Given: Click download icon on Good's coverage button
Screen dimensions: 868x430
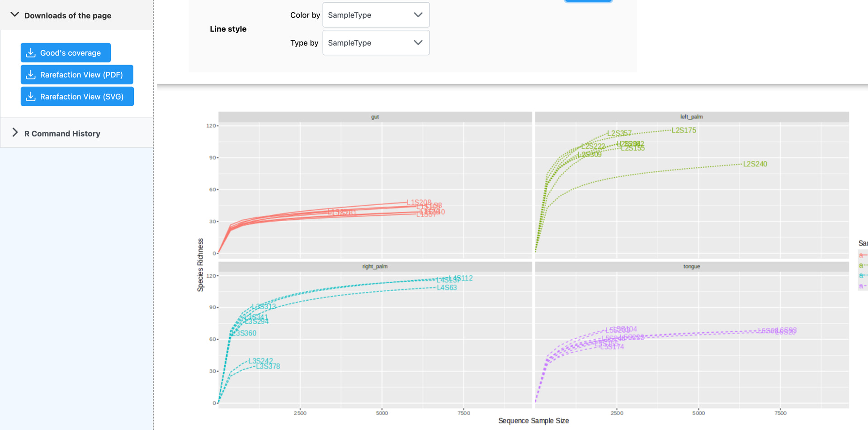Looking at the screenshot, I should (x=31, y=53).
